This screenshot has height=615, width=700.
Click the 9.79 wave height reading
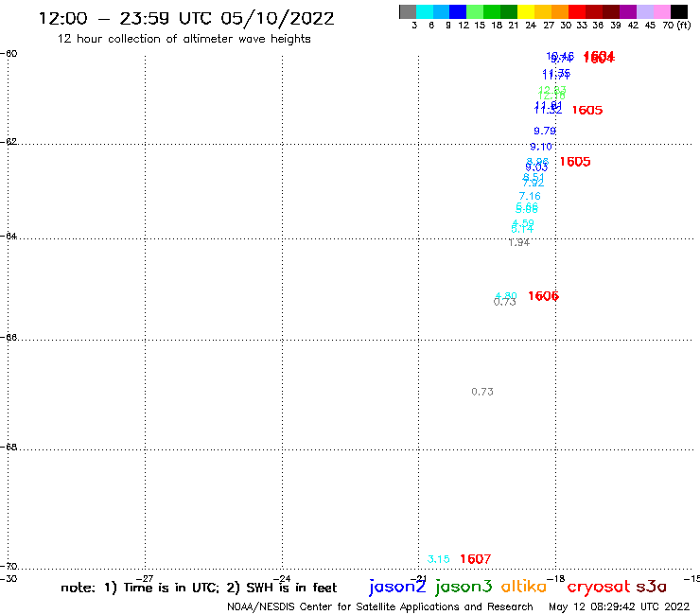tap(545, 131)
